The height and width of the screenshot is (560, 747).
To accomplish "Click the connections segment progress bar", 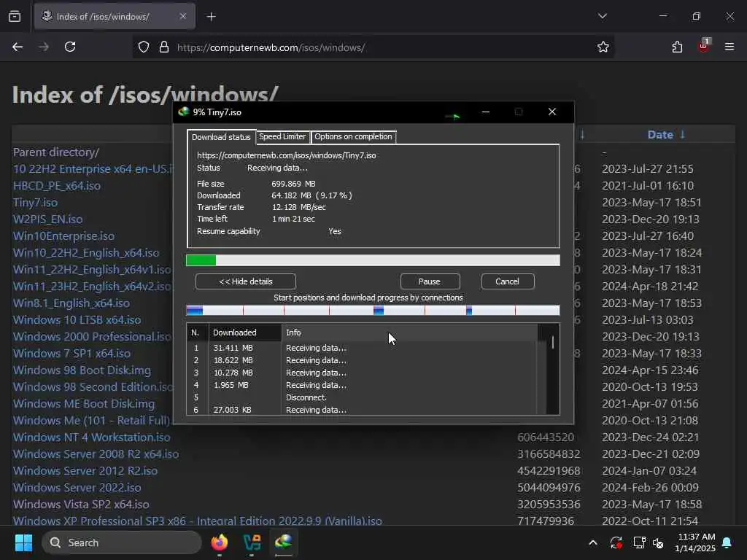I will [373, 311].
